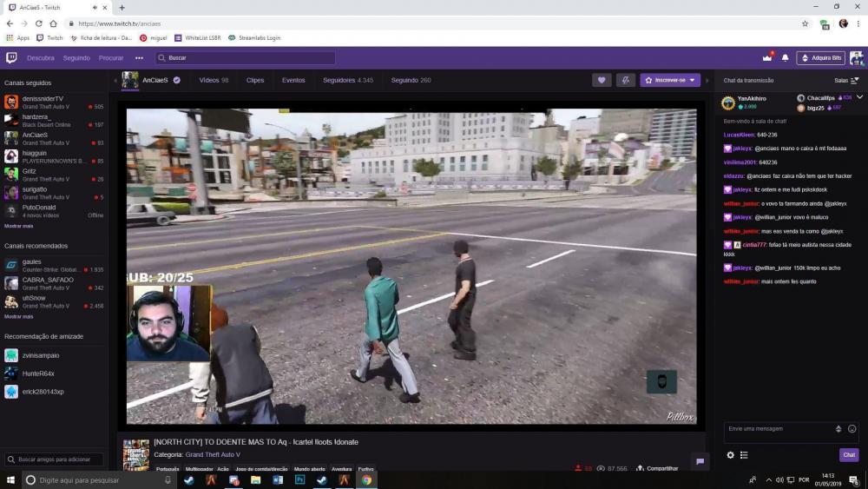Screen dimensions: 868x489
Task: Open chat settings gear icon
Action: click(x=730, y=454)
